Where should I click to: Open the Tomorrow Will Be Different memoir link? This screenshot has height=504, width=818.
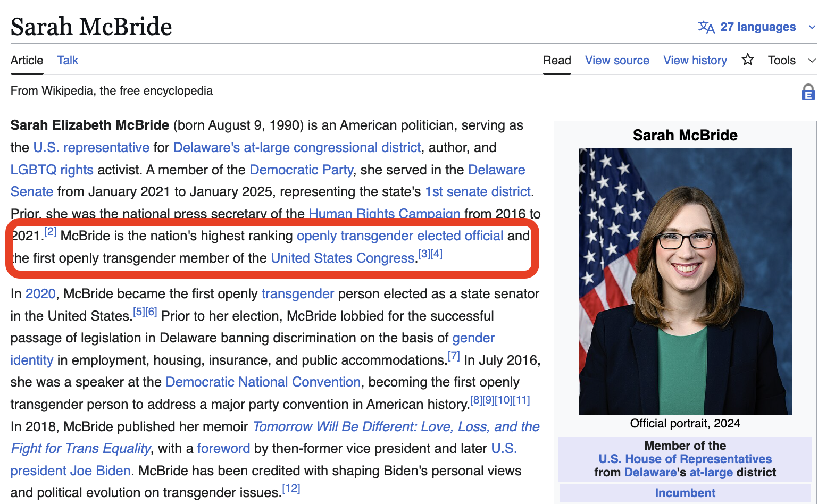396,426
